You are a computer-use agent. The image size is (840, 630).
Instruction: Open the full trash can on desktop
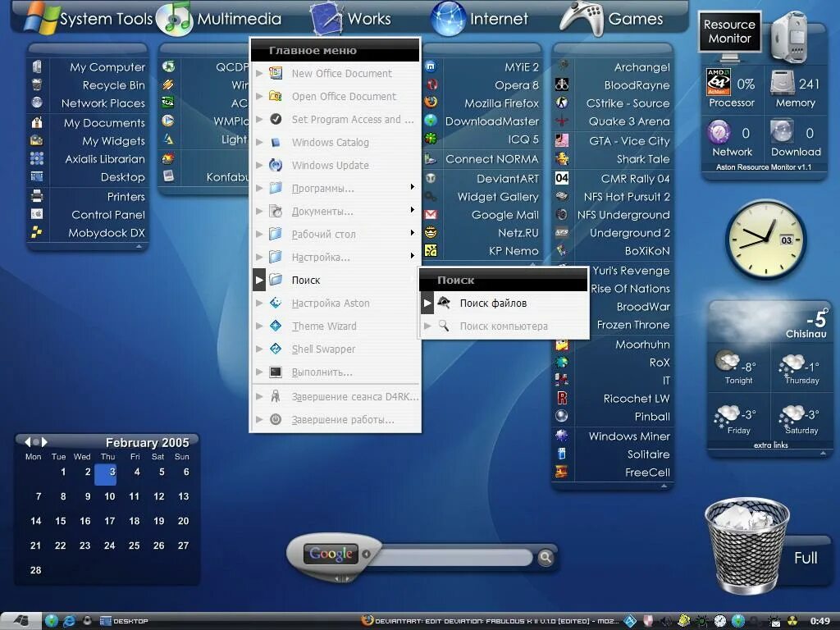tap(746, 546)
